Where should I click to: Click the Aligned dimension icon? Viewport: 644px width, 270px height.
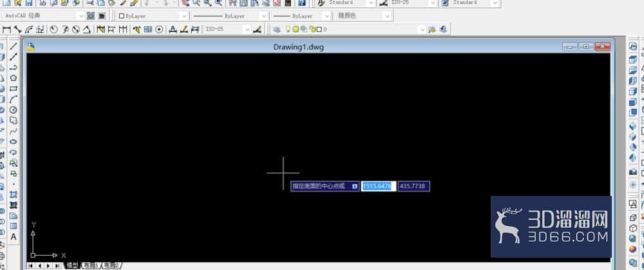(17, 29)
